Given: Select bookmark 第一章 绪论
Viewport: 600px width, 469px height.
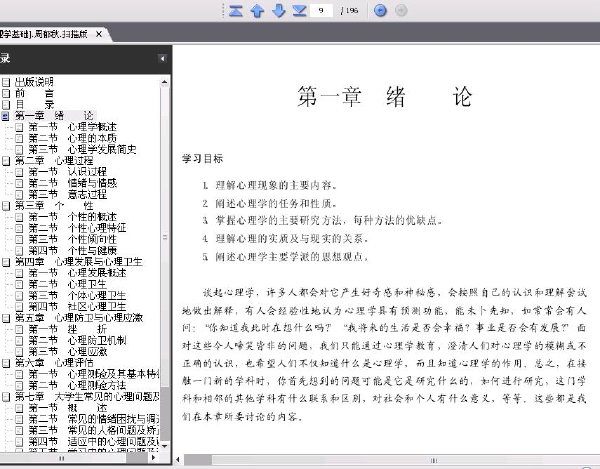Looking at the screenshot, I should (54, 116).
